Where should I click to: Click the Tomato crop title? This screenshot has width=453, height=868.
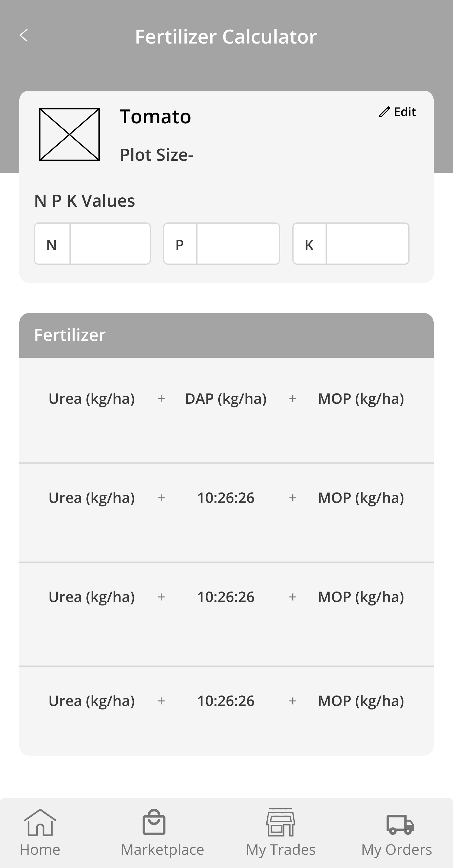coord(155,117)
